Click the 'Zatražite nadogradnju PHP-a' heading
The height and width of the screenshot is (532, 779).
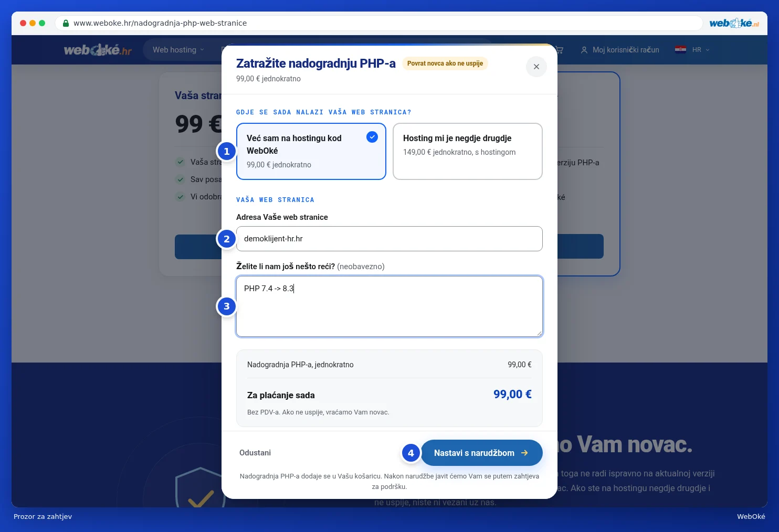click(316, 63)
